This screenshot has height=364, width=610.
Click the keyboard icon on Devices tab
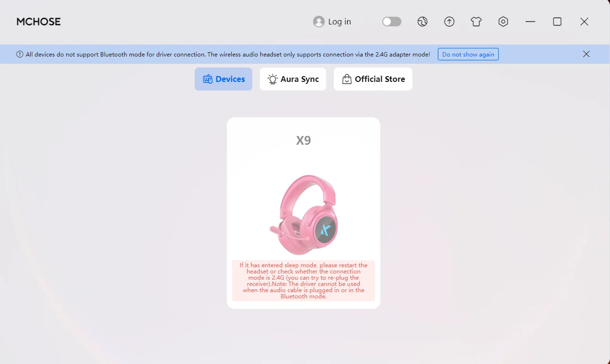[x=208, y=79]
